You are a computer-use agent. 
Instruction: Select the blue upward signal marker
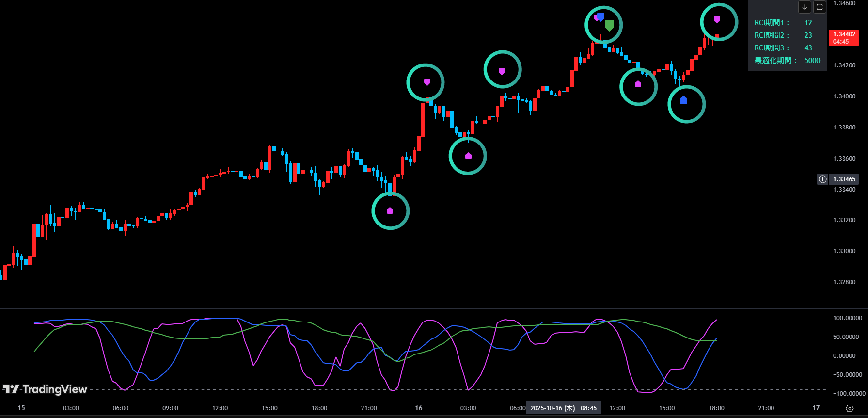(x=683, y=100)
